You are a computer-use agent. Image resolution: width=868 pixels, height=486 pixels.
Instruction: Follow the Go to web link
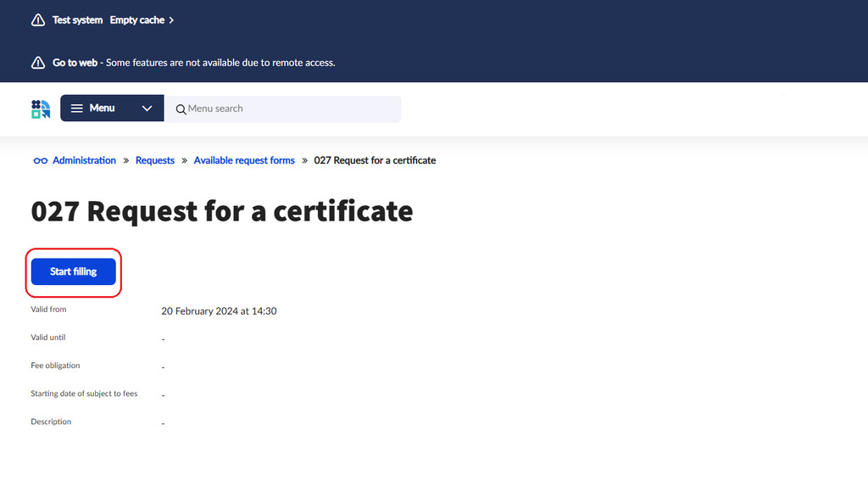click(x=75, y=63)
